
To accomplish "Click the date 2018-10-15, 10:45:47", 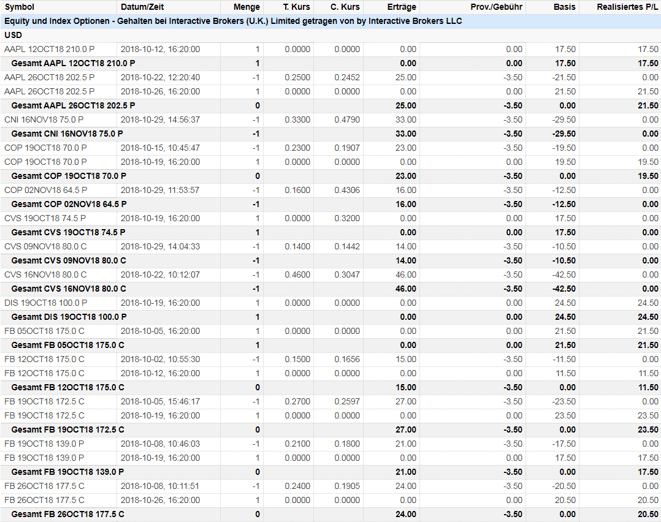I will (160, 148).
